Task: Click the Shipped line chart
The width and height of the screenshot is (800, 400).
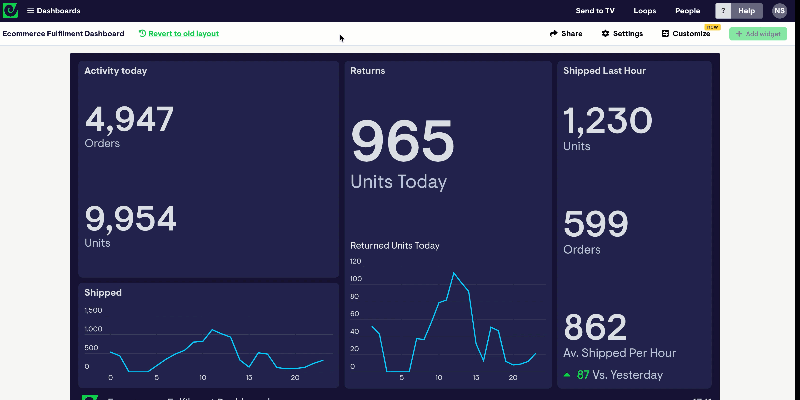Action: pyautogui.click(x=209, y=344)
